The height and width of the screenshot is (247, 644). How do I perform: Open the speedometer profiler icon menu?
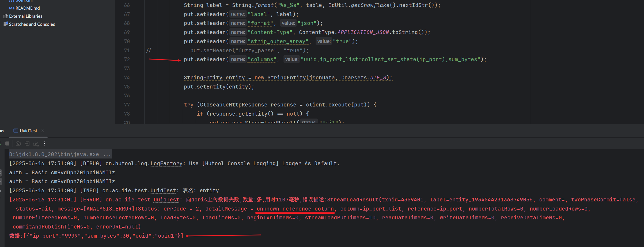(36, 144)
